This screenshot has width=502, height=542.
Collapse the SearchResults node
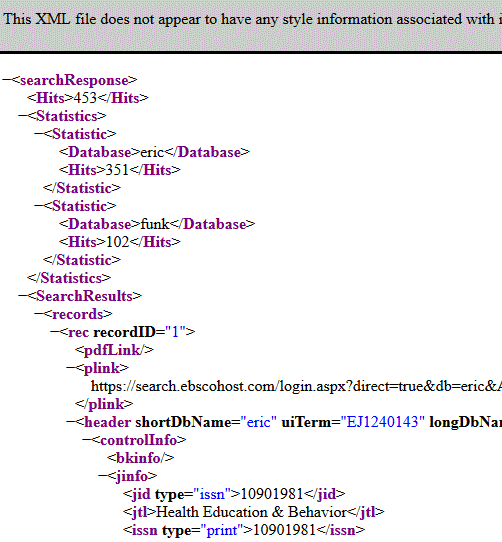(x=22, y=296)
